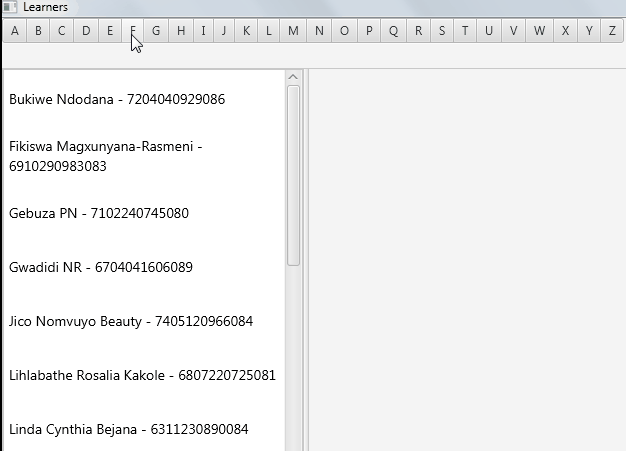The image size is (626, 451).
Task: Click the D letter button
Action: tap(86, 31)
